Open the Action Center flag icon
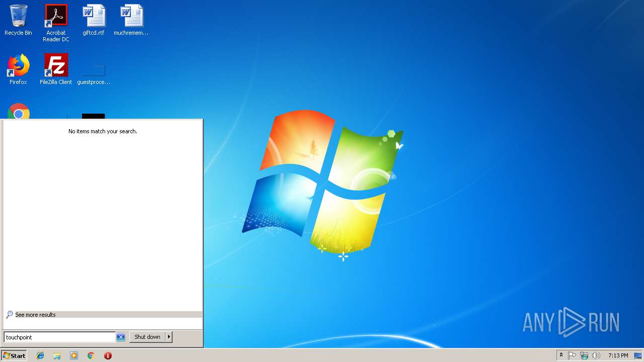 572,355
